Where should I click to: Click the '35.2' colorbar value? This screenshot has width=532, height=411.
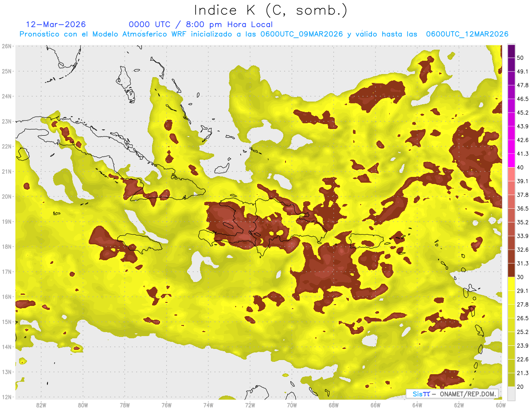point(523,222)
